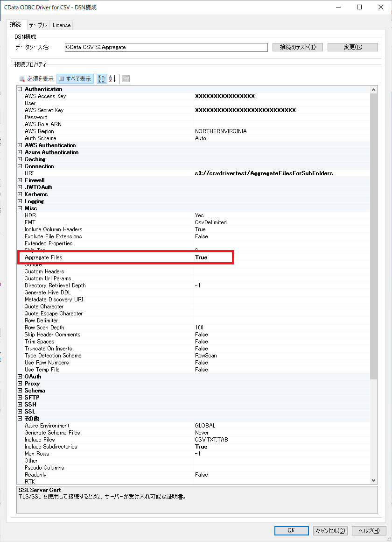Expand the SSH category
The height and width of the screenshot is (542, 392).
click(x=20, y=405)
